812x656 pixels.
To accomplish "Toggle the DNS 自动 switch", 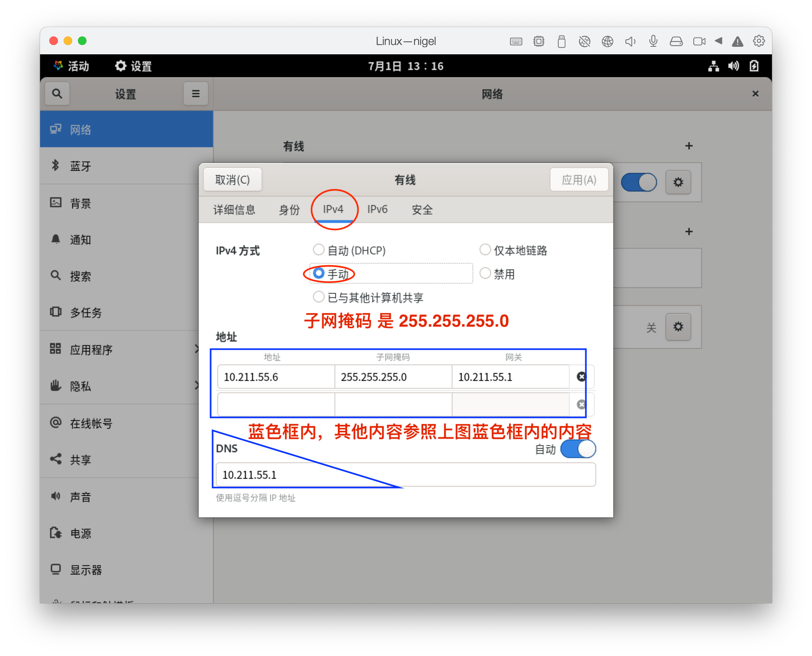I will pyautogui.click(x=578, y=449).
